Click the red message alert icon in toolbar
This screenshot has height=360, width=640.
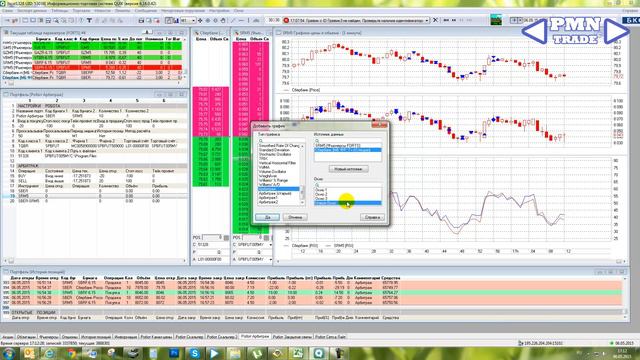pyautogui.click(x=286, y=20)
